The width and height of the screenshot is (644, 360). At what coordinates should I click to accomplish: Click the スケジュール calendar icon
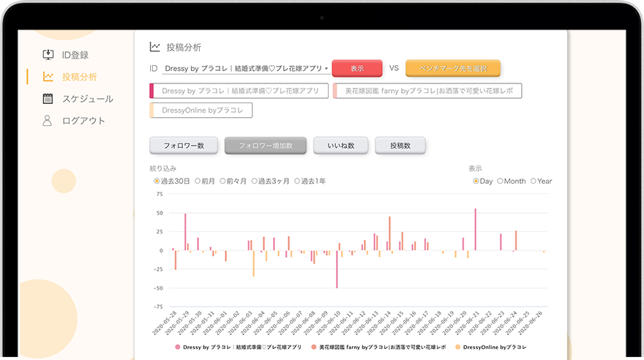tap(48, 99)
